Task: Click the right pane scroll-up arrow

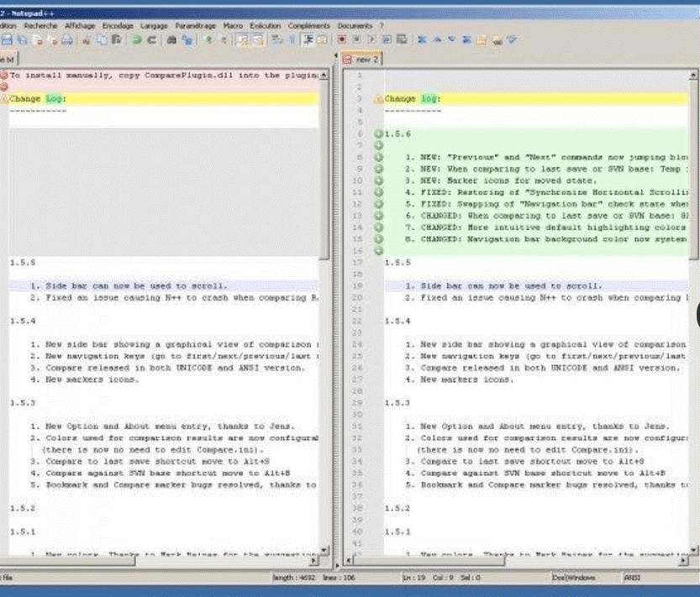Action: pyautogui.click(x=694, y=76)
